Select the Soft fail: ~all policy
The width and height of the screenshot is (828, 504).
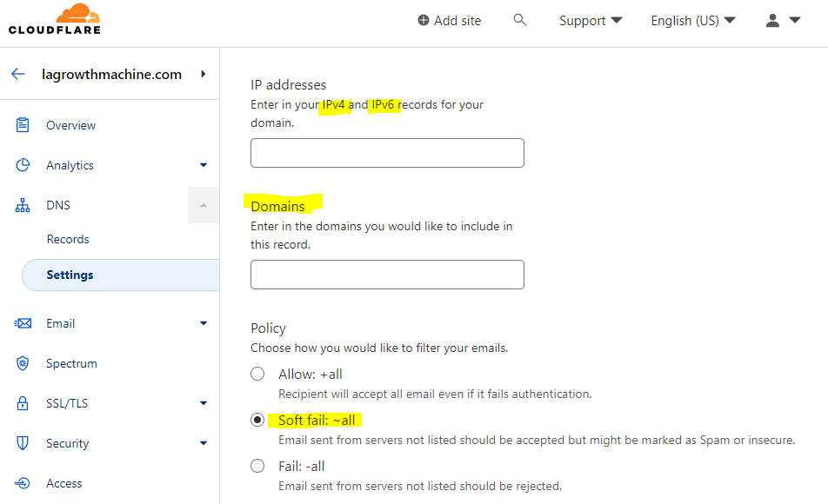point(257,420)
